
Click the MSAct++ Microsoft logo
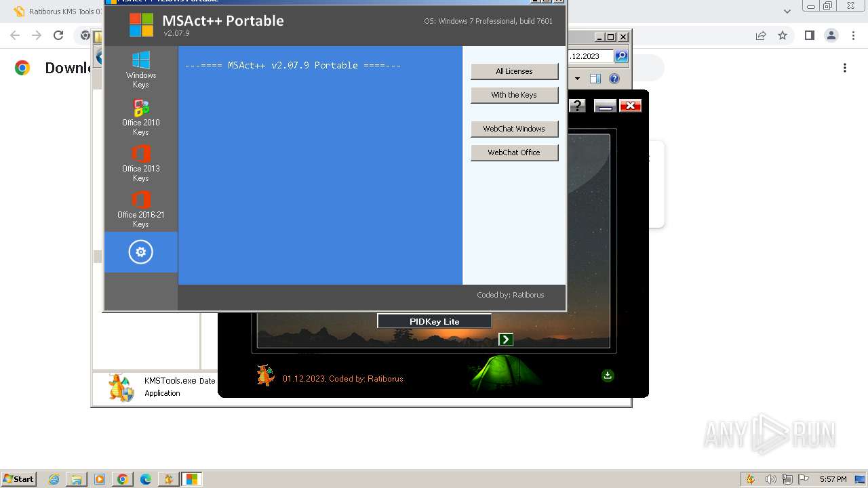[x=142, y=25]
